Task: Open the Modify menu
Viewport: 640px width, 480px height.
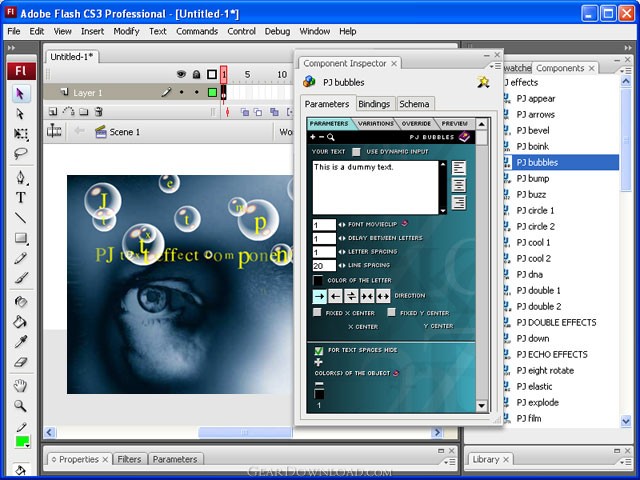Action: [x=127, y=31]
